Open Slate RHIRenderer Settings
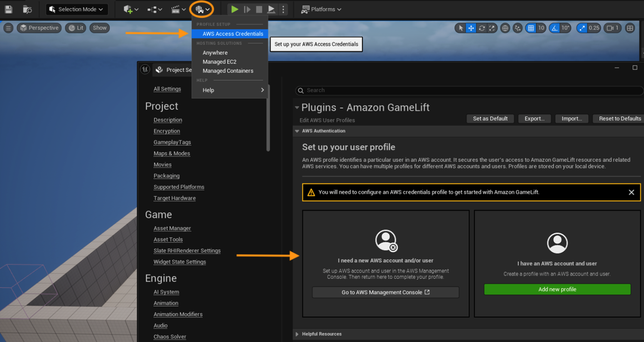 point(187,251)
